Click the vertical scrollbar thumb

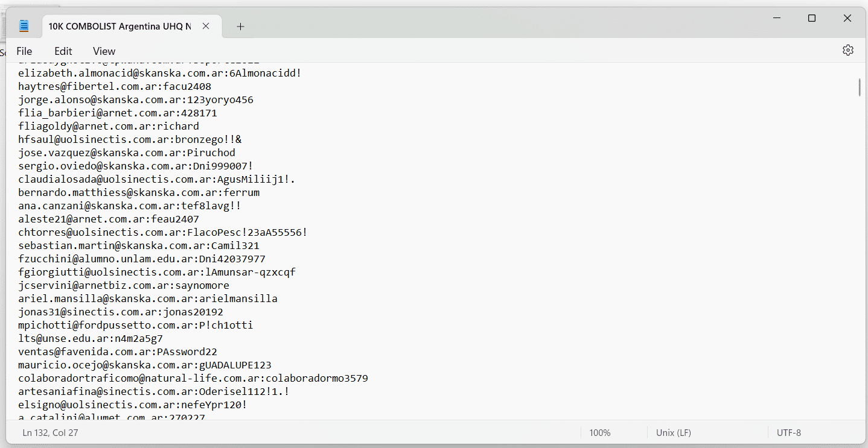click(x=860, y=87)
